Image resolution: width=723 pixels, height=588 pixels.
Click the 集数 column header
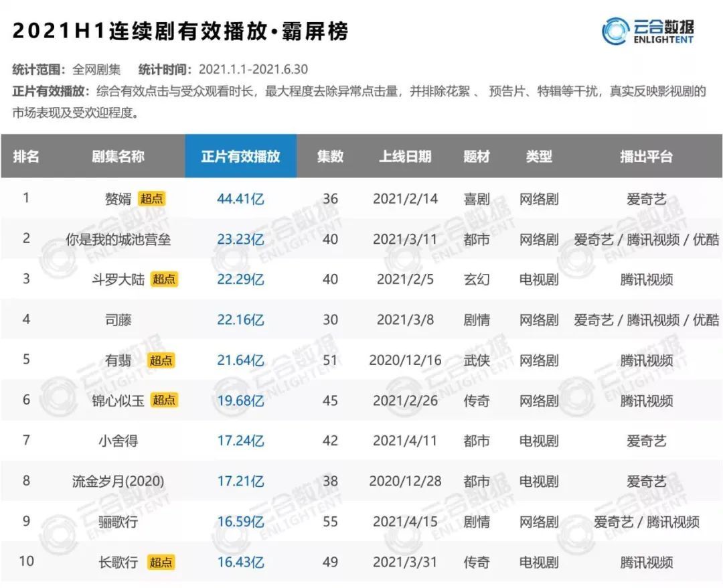[330, 157]
